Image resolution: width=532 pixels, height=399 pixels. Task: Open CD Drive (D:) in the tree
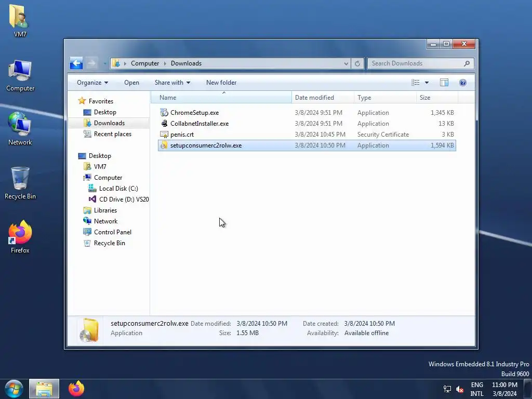click(x=124, y=199)
